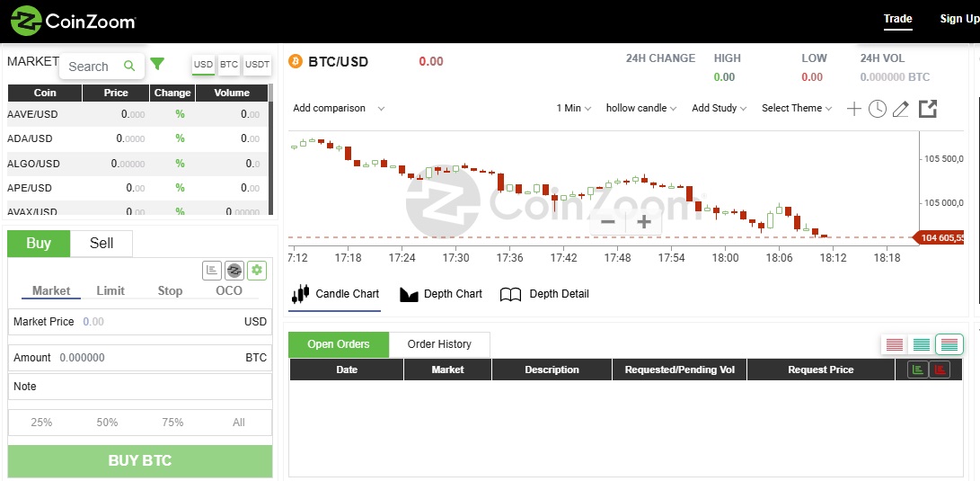
Task: Select the Limit order tab
Action: (x=110, y=291)
